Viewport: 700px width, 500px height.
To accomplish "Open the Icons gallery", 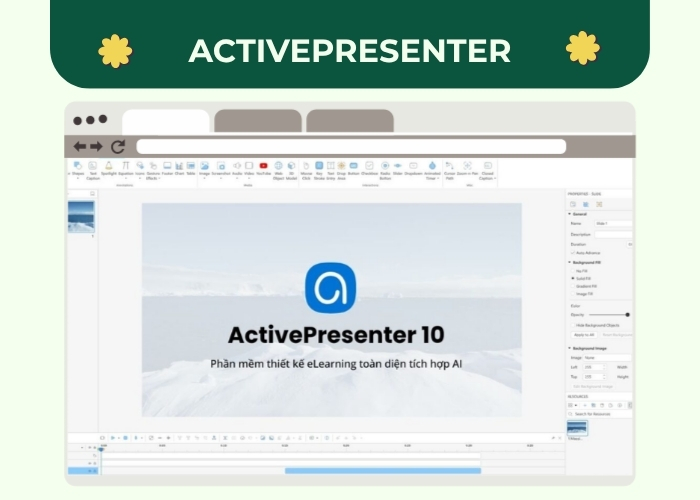I will (140, 170).
